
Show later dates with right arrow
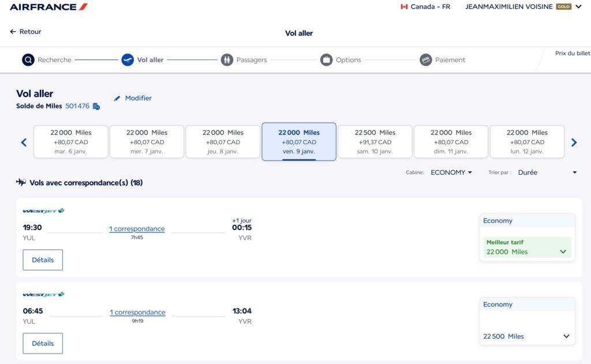[574, 142]
